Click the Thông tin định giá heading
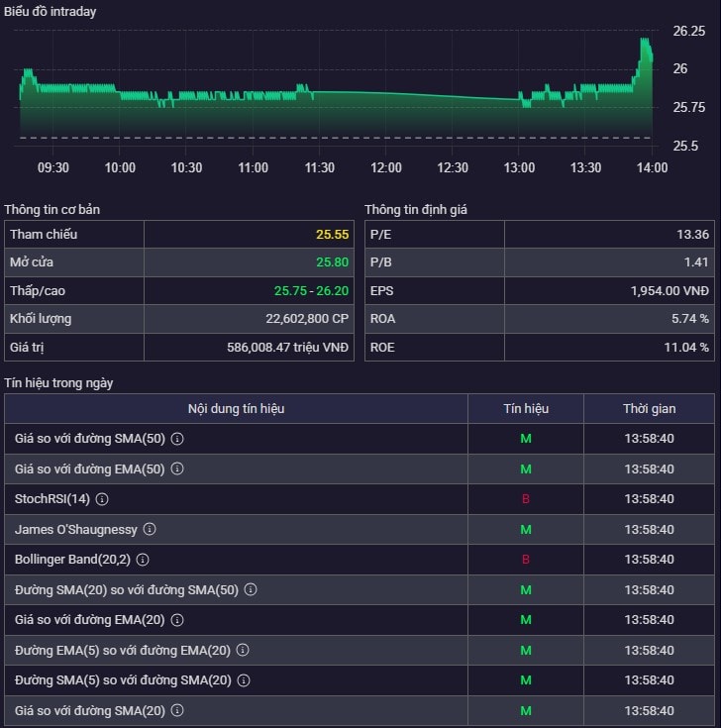The height and width of the screenshot is (728, 721). click(416, 209)
